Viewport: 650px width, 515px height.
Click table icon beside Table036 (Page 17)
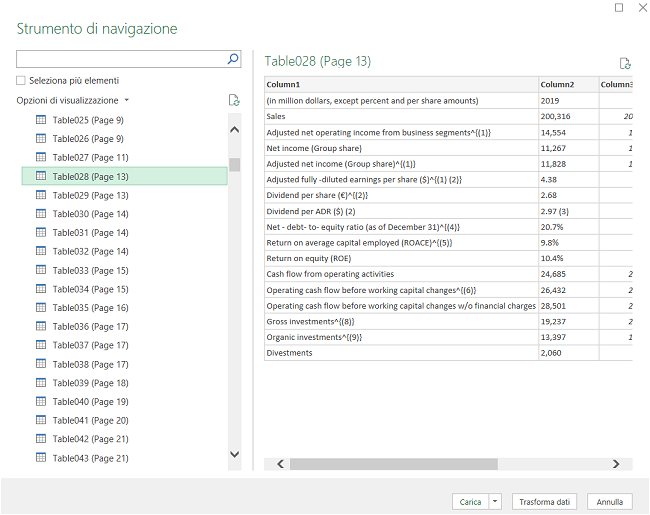coord(41,326)
